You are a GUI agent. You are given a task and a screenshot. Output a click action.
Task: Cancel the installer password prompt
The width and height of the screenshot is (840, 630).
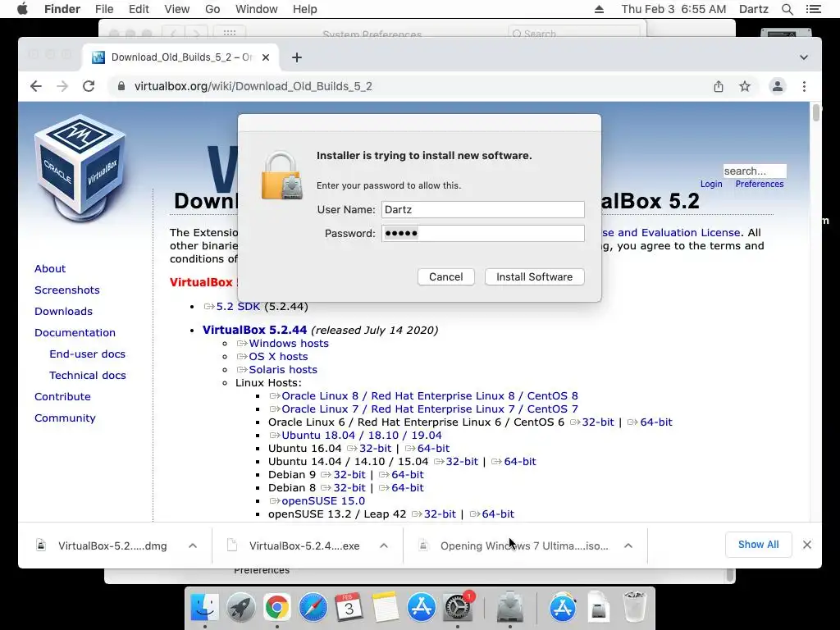point(445,277)
